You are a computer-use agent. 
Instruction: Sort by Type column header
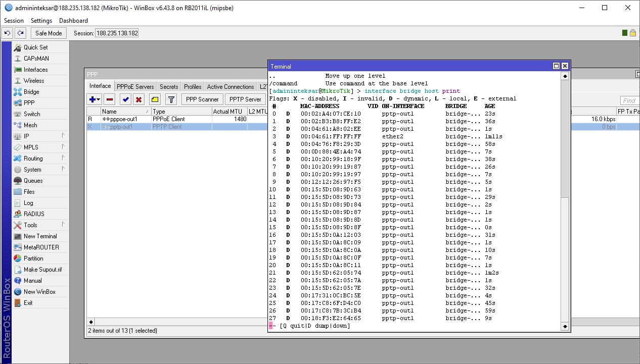(181, 112)
